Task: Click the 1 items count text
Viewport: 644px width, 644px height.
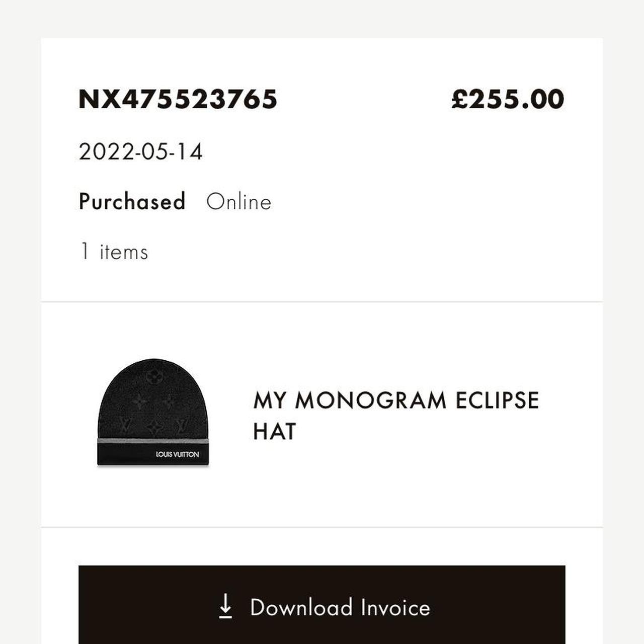Action: tap(113, 251)
